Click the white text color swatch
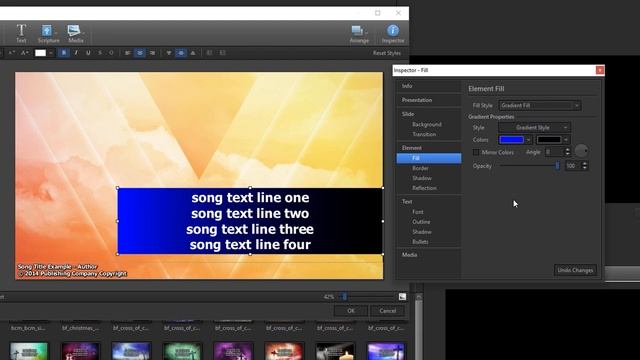The width and height of the screenshot is (640, 360). 40,53
